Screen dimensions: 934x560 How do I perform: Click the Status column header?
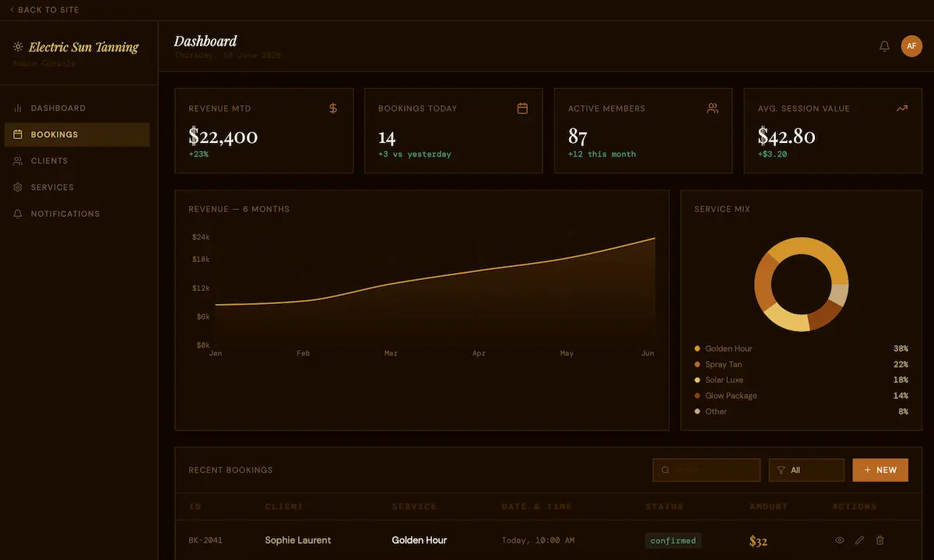[x=665, y=506]
